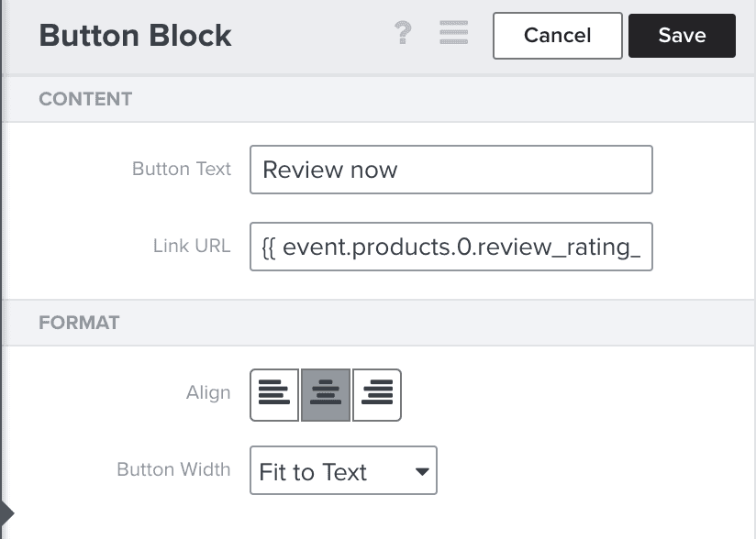Screen dimensions: 756x539
Task: Click the "Button Block" panel title
Action: pyautogui.click(x=135, y=36)
